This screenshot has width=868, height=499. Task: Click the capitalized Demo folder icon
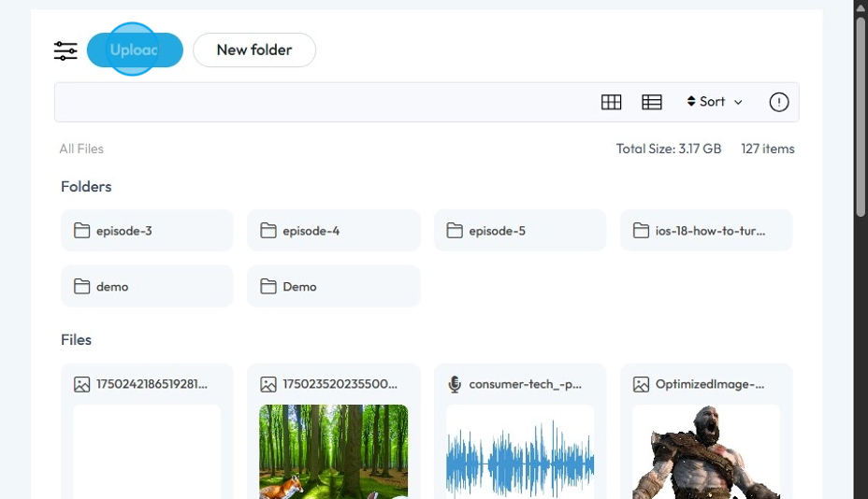point(268,287)
